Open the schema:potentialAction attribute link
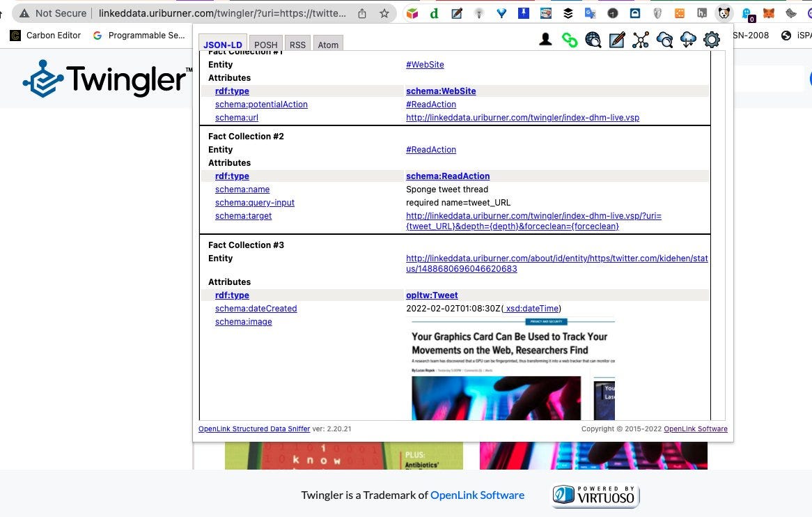This screenshot has width=812, height=517. pos(261,105)
